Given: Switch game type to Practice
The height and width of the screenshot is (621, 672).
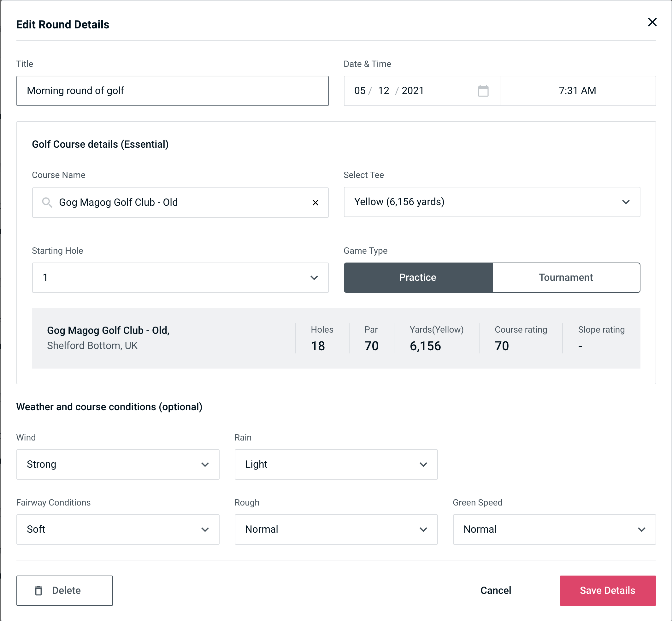Looking at the screenshot, I should click(x=417, y=277).
